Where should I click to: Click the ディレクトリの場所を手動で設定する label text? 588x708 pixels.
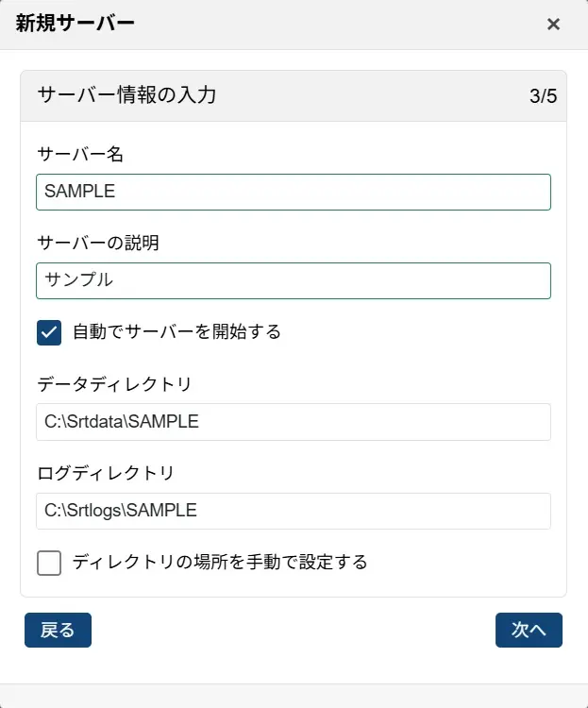click(220, 563)
